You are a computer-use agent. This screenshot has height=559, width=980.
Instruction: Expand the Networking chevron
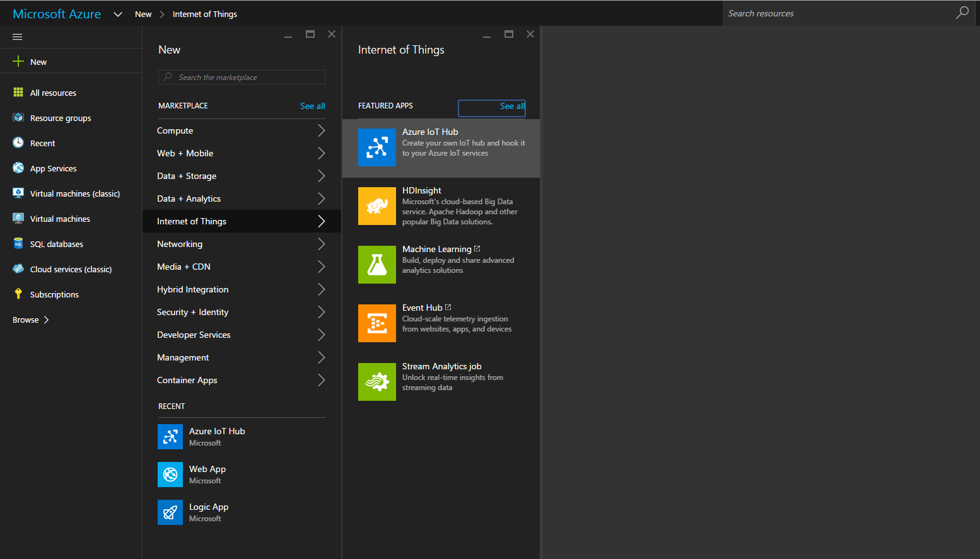click(322, 244)
